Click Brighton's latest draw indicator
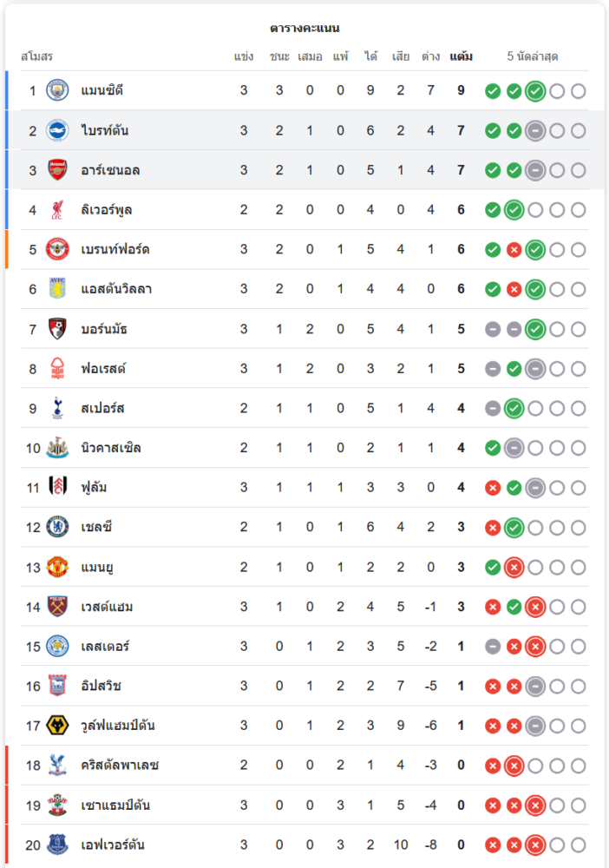 tap(535, 131)
